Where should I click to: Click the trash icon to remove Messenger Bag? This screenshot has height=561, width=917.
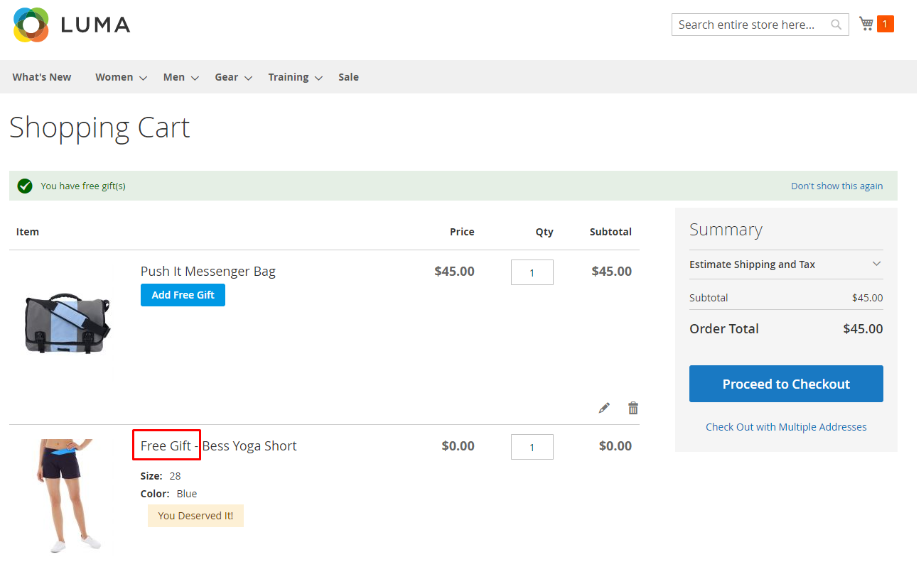[x=633, y=408]
